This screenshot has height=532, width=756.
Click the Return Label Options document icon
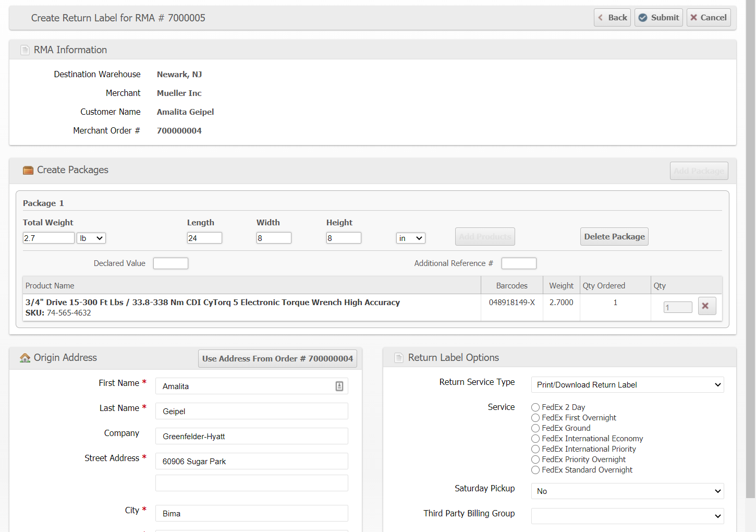coord(399,358)
